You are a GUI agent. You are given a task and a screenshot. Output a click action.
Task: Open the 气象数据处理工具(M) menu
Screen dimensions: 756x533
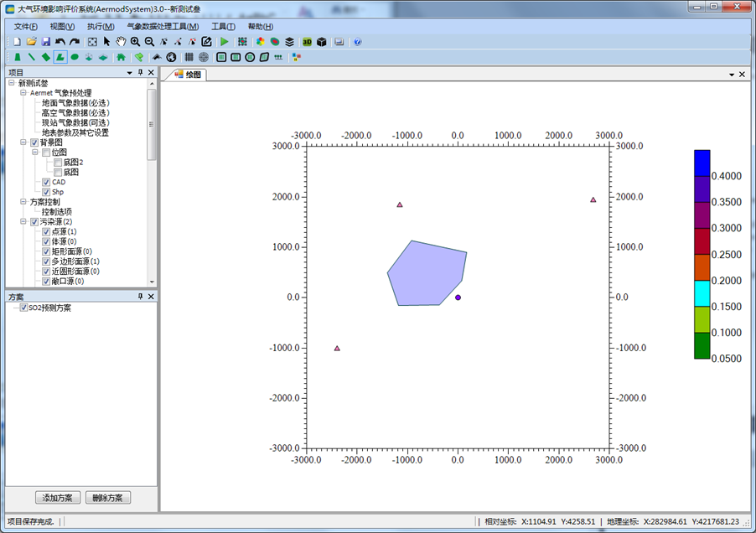point(163,26)
